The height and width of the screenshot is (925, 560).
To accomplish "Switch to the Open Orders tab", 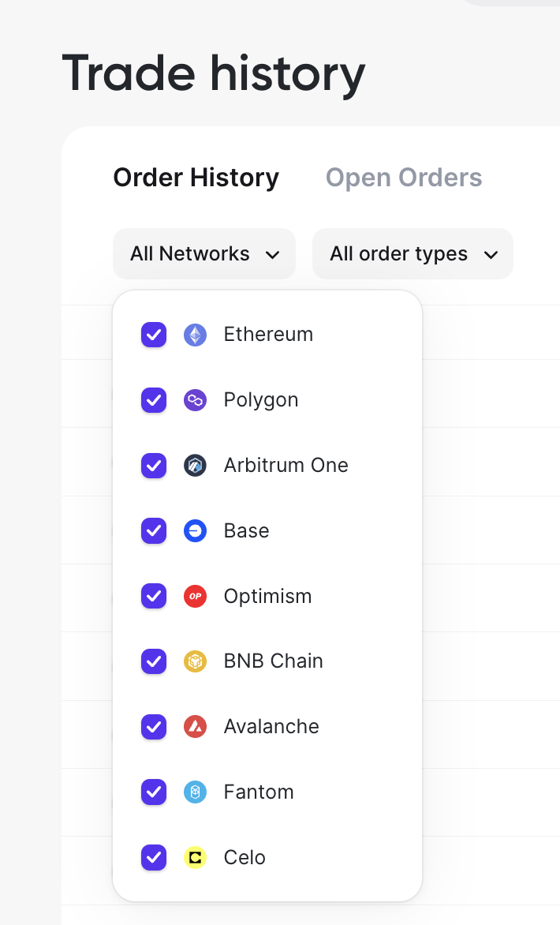I will pos(404,178).
